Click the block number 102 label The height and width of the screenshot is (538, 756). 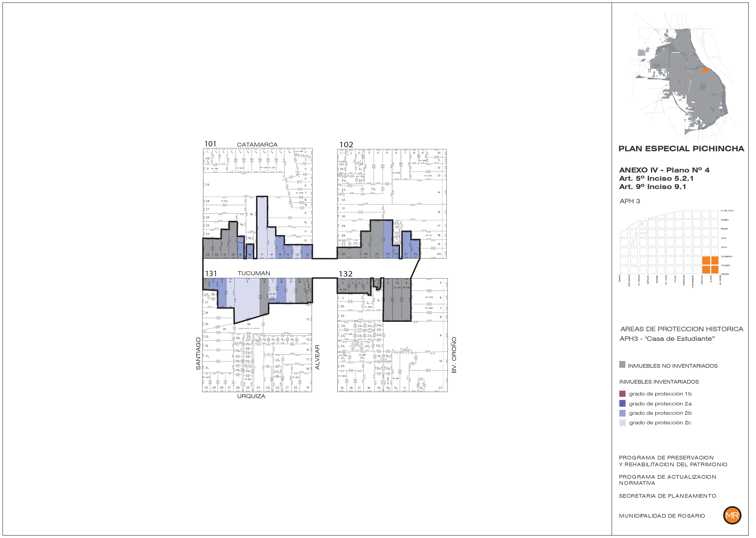click(x=346, y=144)
